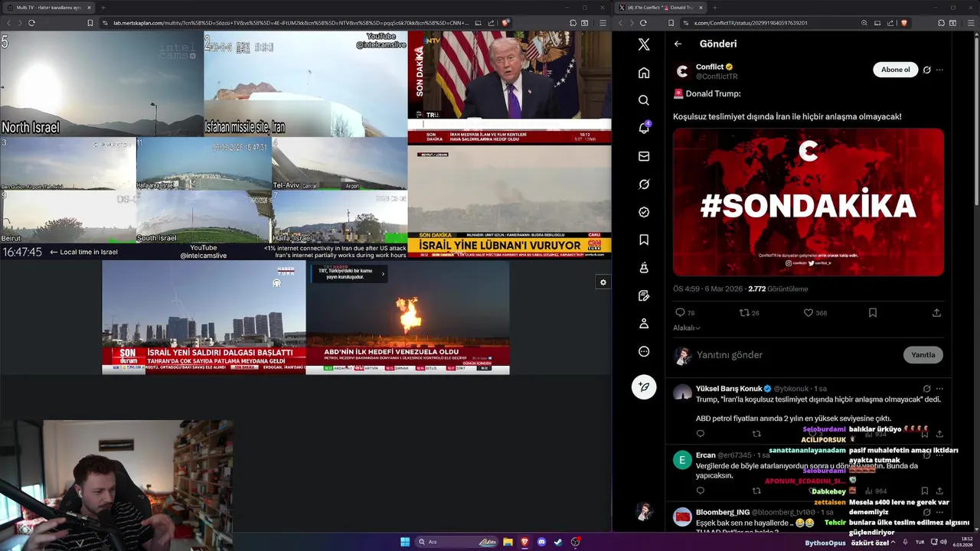Open File Explorer from taskbar
The image size is (980, 551).
[508, 542]
